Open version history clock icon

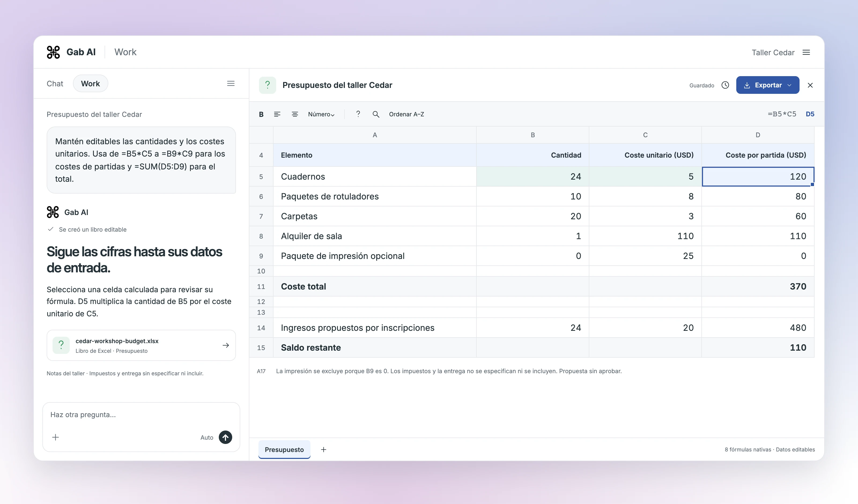tap(725, 85)
